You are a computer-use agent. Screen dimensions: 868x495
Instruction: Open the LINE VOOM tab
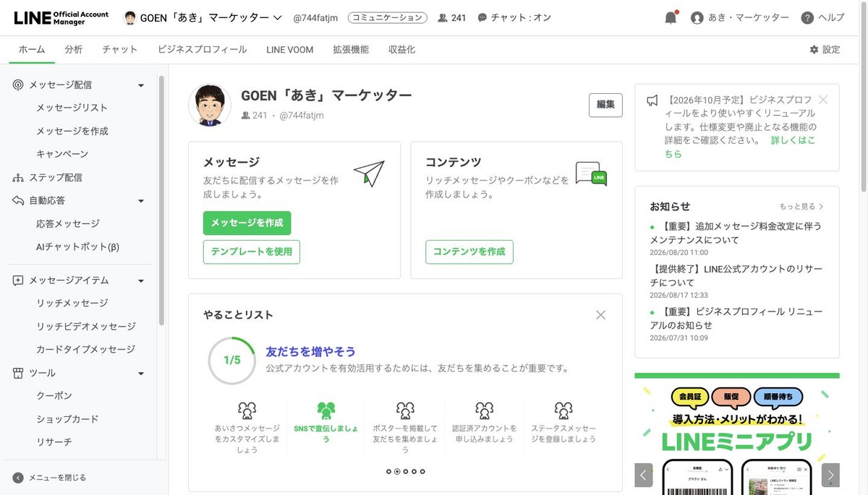coord(290,49)
